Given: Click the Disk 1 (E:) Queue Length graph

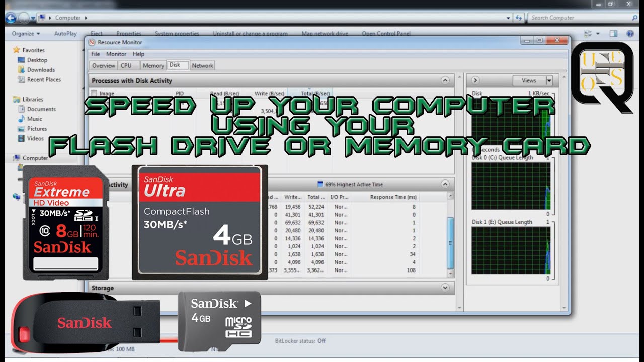Looking at the screenshot, I should pyautogui.click(x=511, y=250).
